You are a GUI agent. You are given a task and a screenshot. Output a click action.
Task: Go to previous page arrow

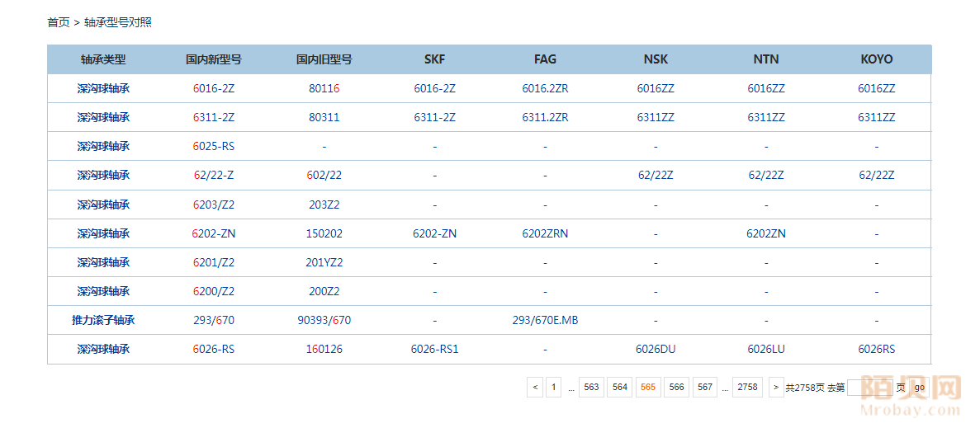click(535, 387)
